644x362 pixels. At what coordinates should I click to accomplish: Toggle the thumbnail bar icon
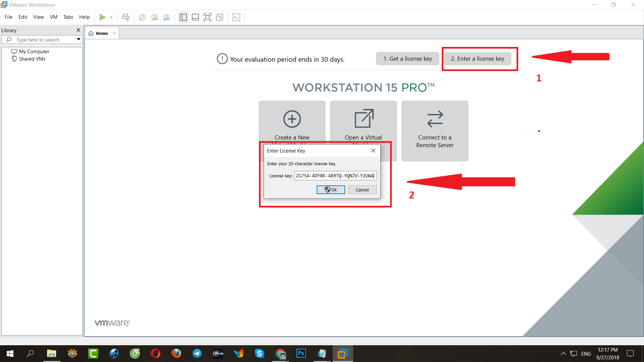point(195,17)
